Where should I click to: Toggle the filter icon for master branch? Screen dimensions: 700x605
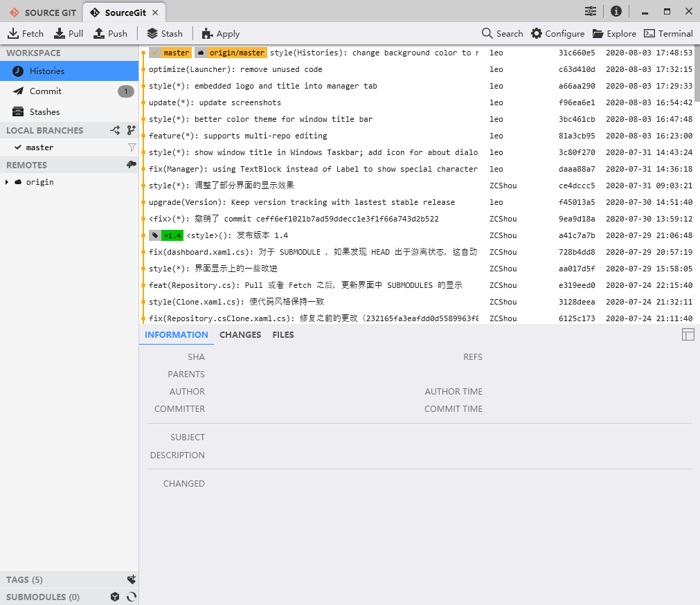(x=132, y=147)
